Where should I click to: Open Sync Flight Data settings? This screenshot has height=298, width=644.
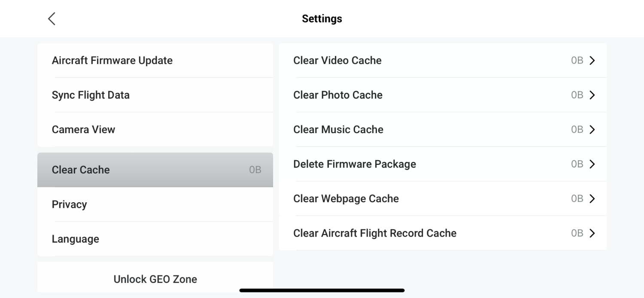(x=91, y=95)
